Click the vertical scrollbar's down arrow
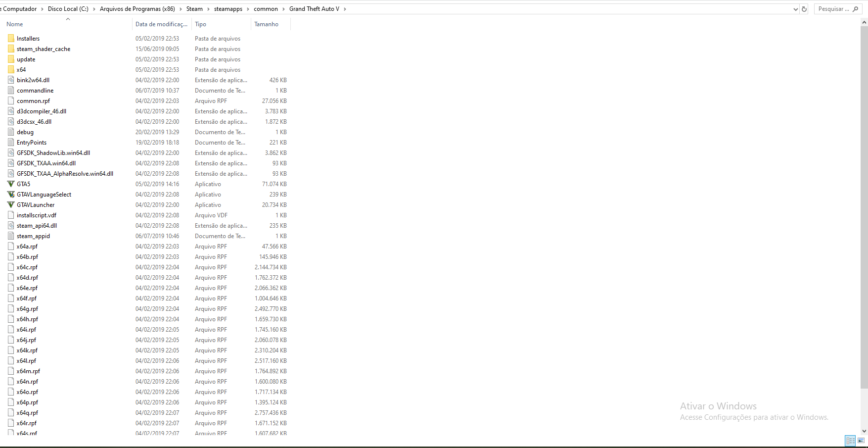868x448 pixels. pyautogui.click(x=865, y=430)
